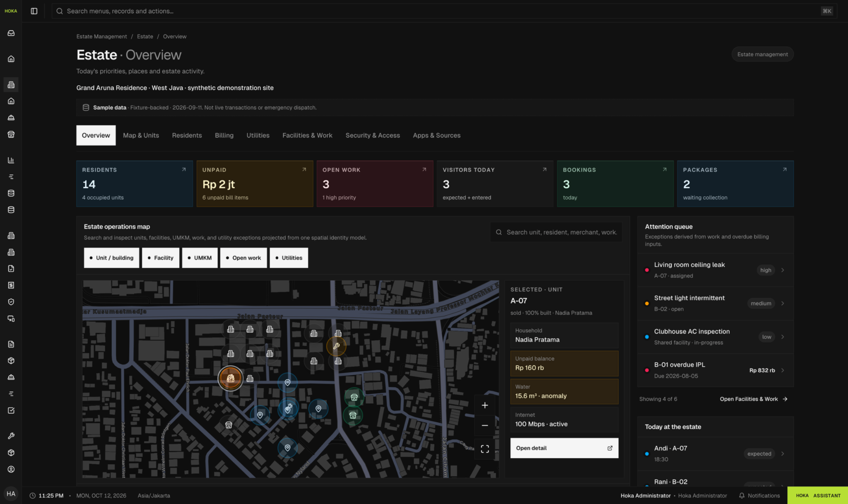
Task: Expand the map to fullscreen
Action: (x=485, y=449)
